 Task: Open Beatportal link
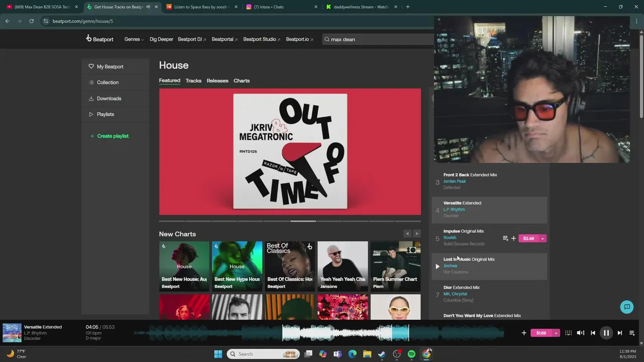coord(225,39)
